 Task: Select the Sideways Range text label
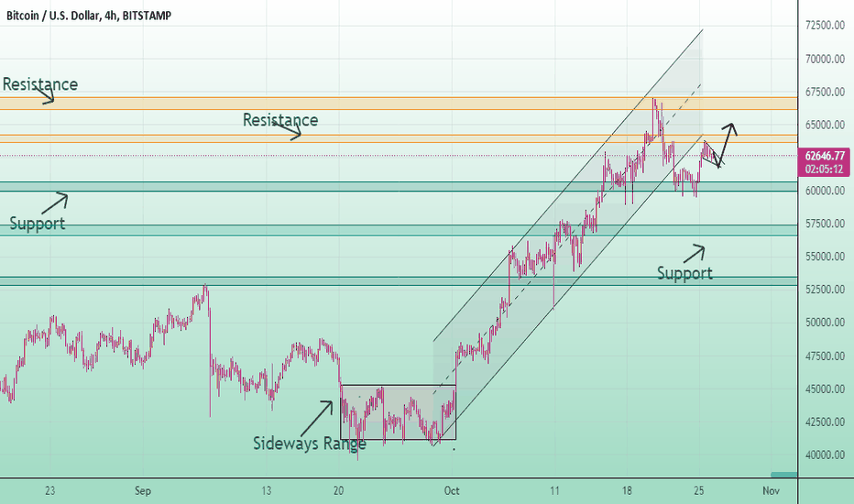pyautogui.click(x=310, y=444)
